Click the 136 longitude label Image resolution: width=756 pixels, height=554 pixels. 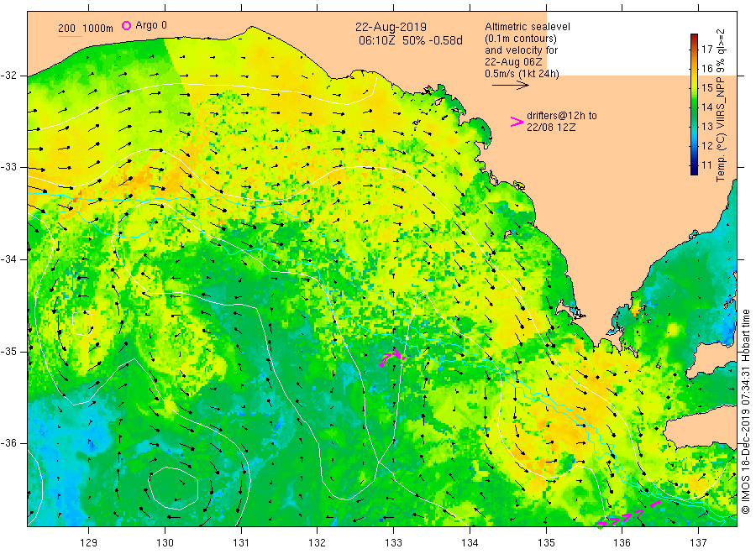622,543
